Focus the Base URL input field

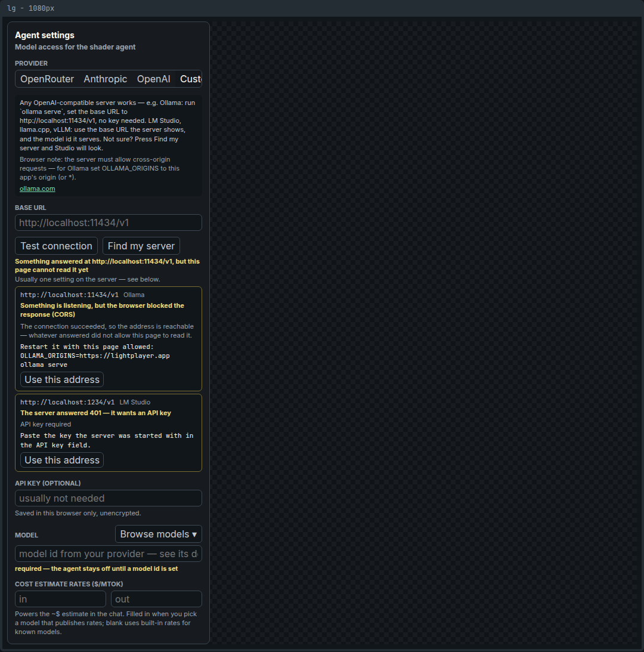click(109, 223)
